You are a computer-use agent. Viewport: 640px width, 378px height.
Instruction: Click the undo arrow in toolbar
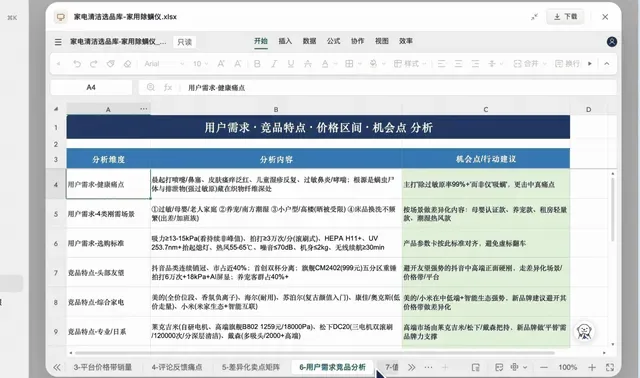point(77,64)
